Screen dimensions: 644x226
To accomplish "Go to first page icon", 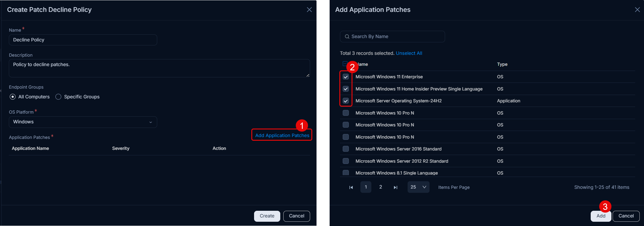I will click(x=351, y=187).
